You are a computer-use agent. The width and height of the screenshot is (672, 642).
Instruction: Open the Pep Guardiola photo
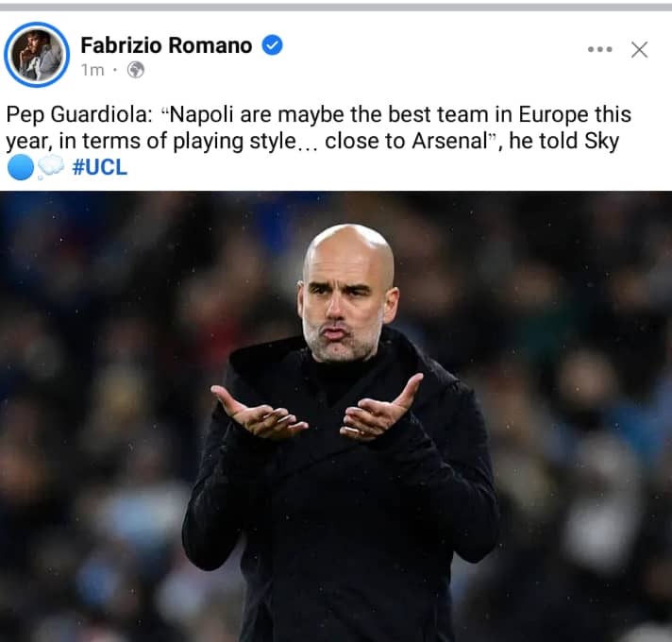[336, 416]
